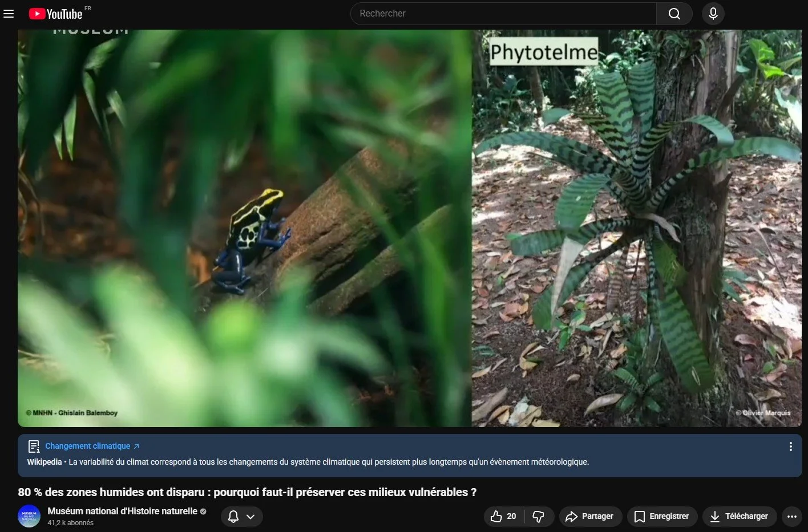Click the Partager share button
The width and height of the screenshot is (808, 532).
(590, 517)
